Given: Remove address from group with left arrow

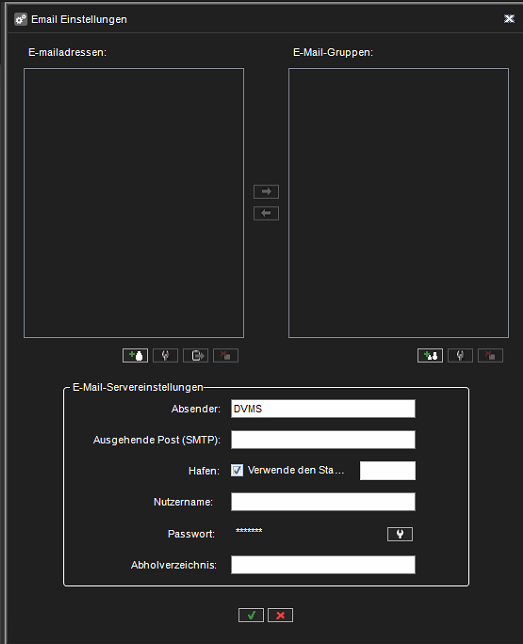Looking at the screenshot, I should pos(266,213).
